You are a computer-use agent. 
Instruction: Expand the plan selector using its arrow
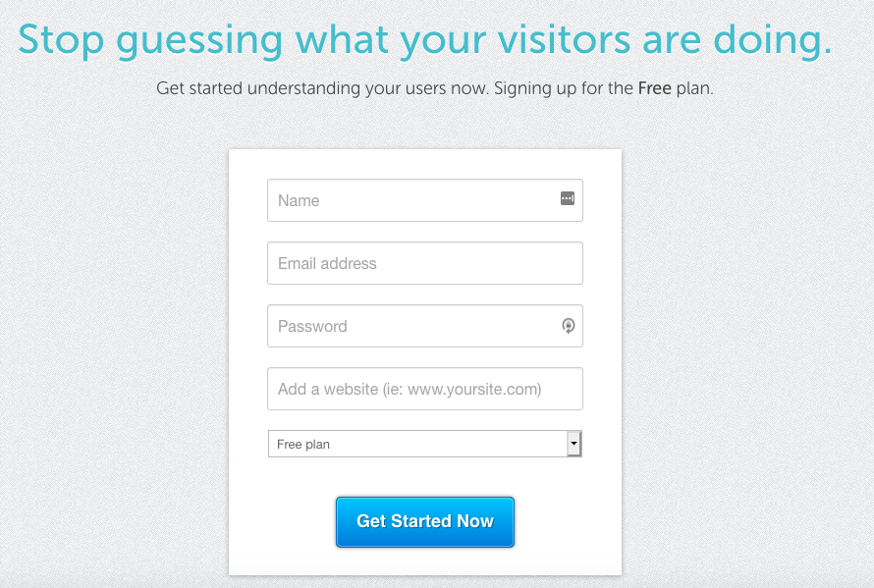click(574, 444)
